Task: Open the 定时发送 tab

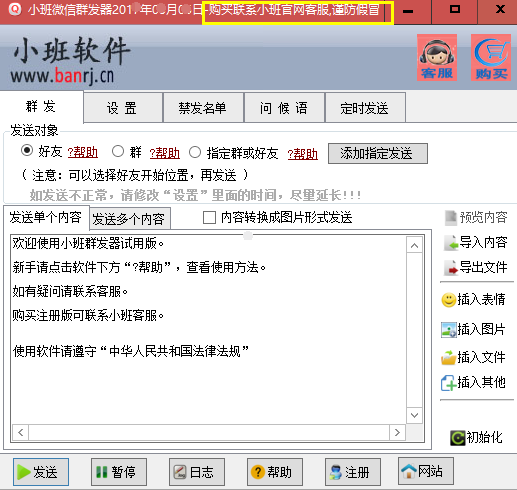Action: (365, 108)
